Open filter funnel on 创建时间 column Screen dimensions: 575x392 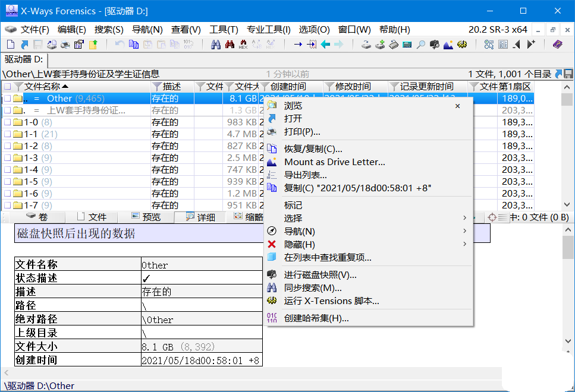click(265, 87)
